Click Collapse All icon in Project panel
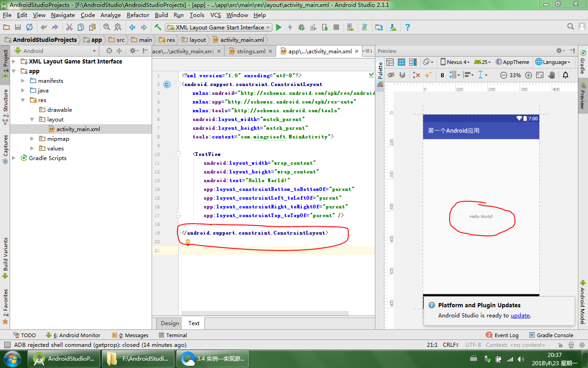The height and width of the screenshot is (368, 588). coord(119,51)
